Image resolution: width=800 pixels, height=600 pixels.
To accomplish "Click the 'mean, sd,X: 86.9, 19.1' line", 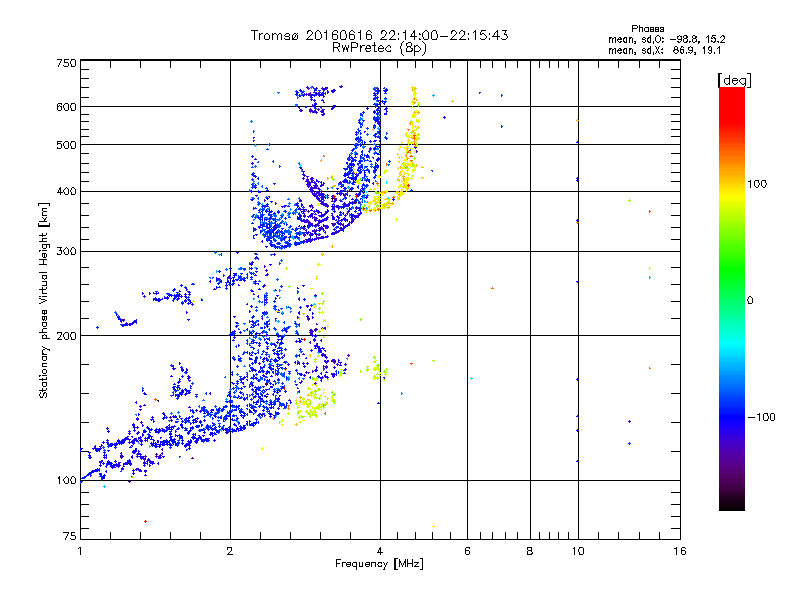I will click(664, 51).
